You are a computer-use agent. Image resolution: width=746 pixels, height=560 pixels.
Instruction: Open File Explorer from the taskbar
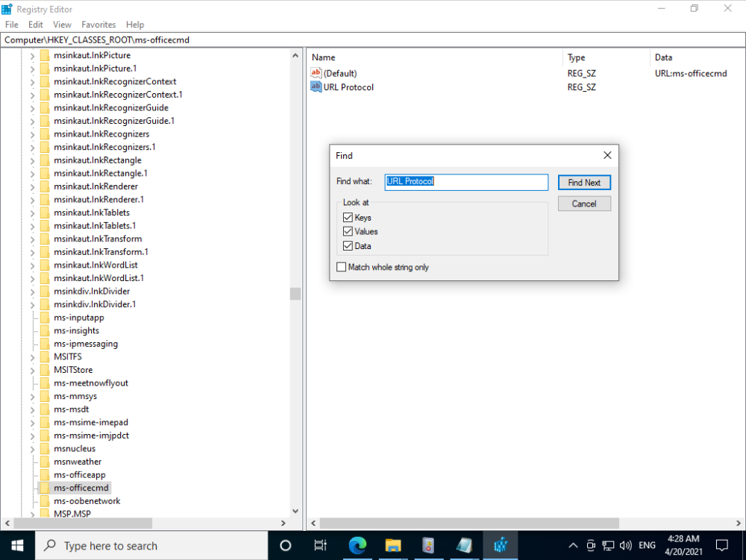[x=393, y=546]
